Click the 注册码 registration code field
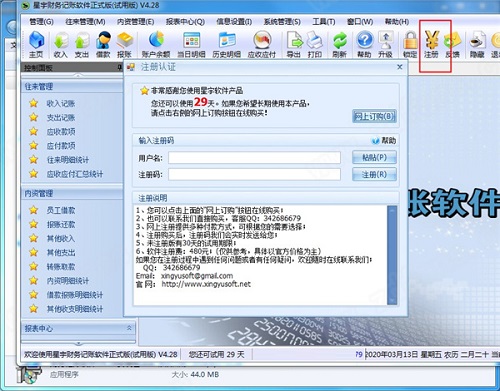The image size is (500, 391). click(254, 174)
